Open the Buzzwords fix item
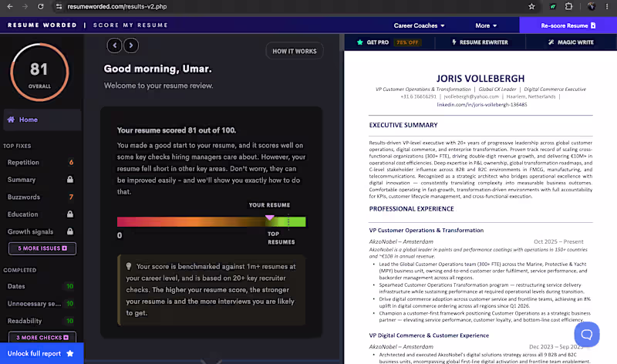Image resolution: width=617 pixels, height=364 pixels. [x=40, y=197]
